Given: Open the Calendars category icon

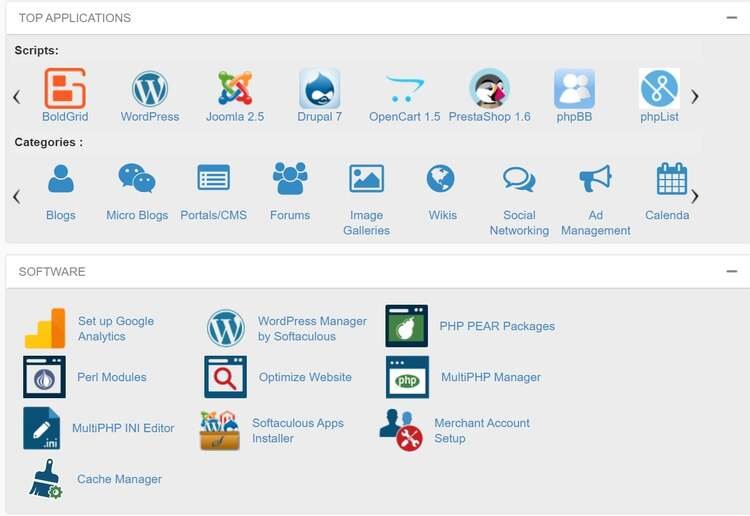Looking at the screenshot, I should pyautogui.click(x=672, y=178).
